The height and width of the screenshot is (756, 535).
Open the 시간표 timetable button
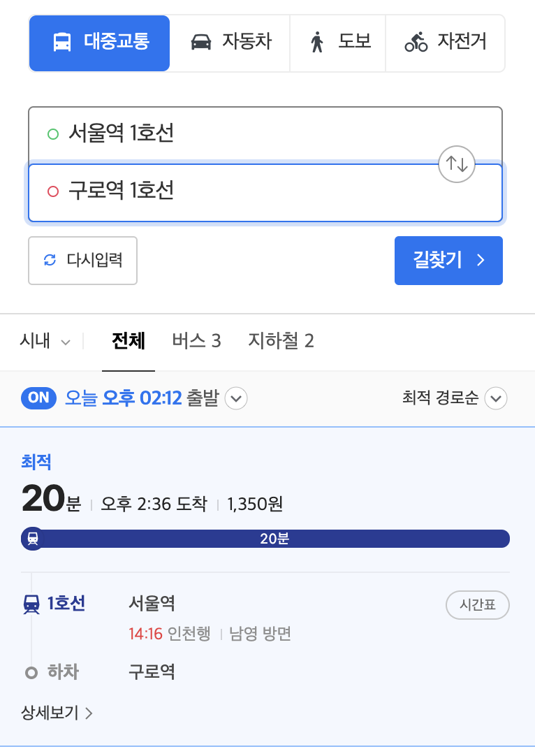(x=477, y=605)
